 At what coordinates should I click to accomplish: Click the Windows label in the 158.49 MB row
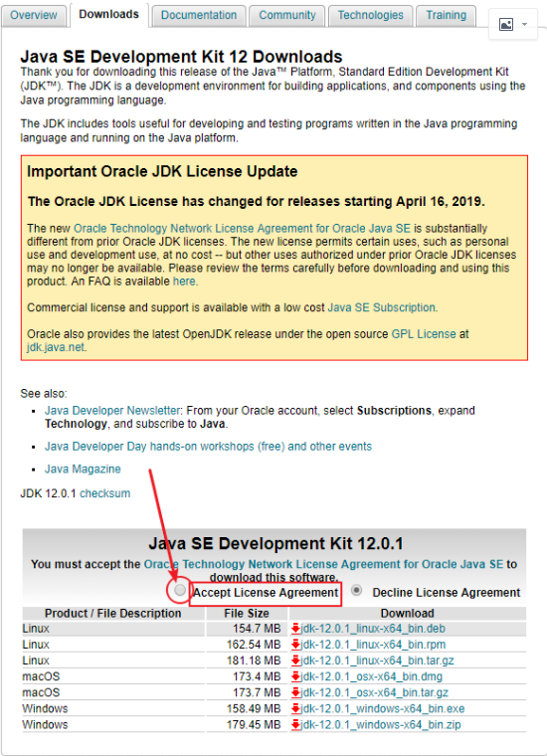45,708
